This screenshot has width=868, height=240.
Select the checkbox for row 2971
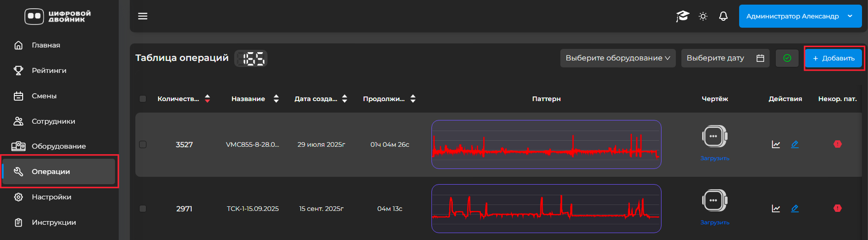143,209
